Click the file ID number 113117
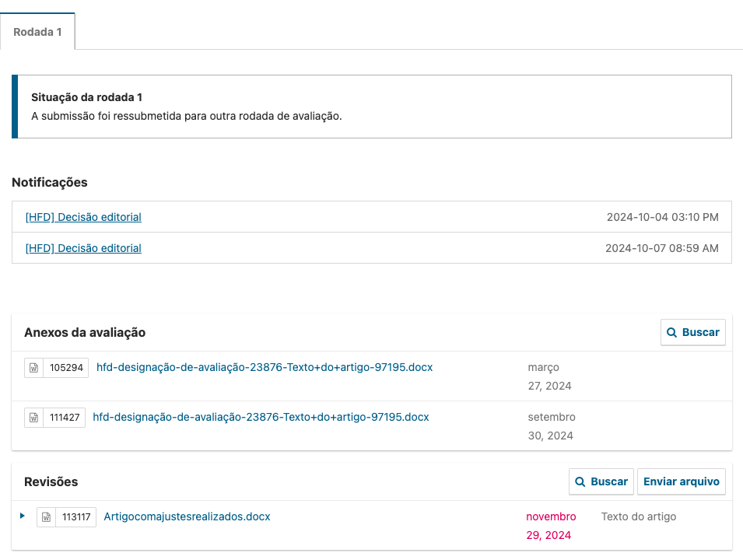Viewport: 743px width, 560px height. [77, 517]
